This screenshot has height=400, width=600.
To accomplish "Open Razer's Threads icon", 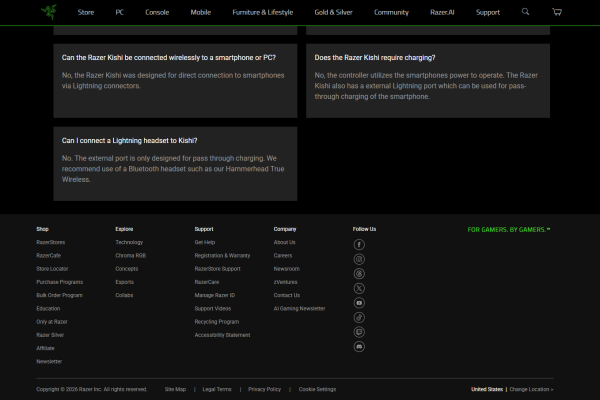I will point(359,274).
